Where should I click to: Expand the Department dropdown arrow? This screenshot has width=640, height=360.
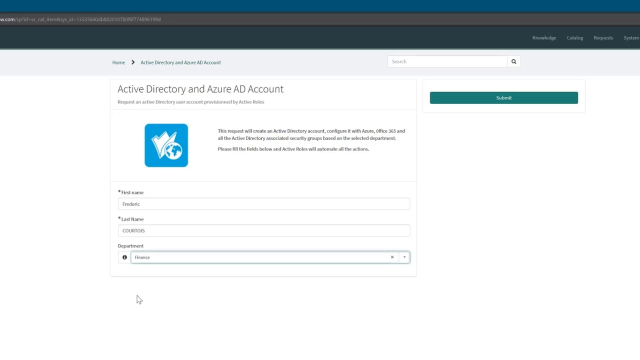point(404,258)
